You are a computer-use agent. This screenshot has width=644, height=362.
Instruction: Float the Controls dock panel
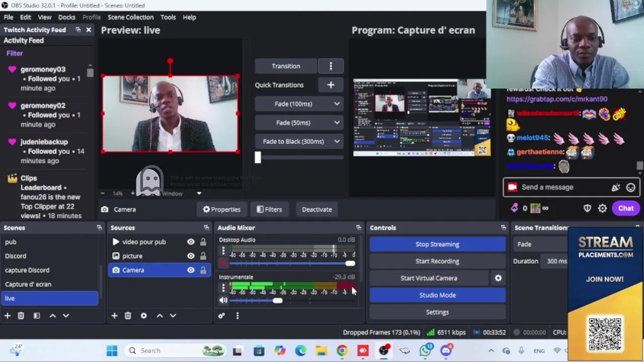[x=503, y=228]
